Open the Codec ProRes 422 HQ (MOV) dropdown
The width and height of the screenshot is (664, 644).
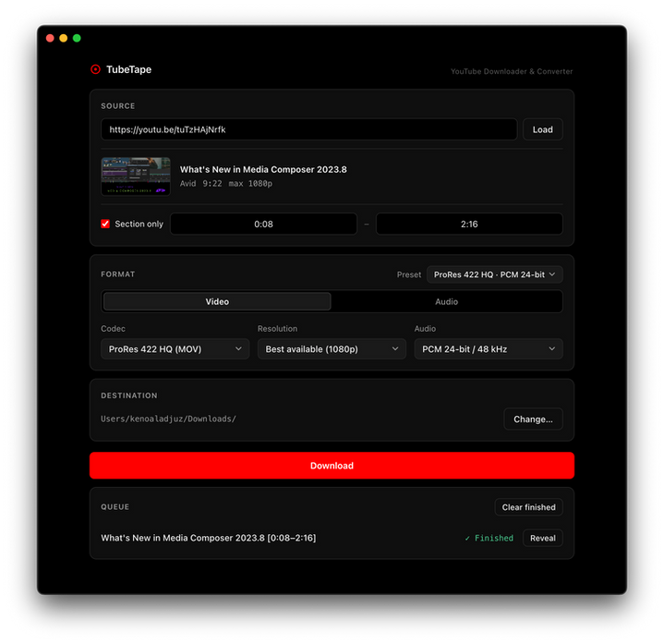(x=175, y=349)
